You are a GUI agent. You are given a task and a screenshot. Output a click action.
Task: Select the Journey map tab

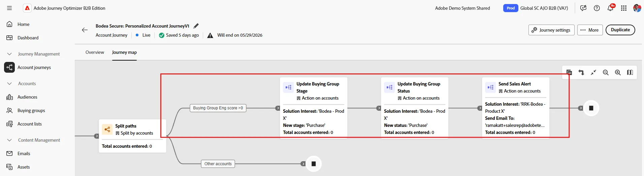coord(124,52)
